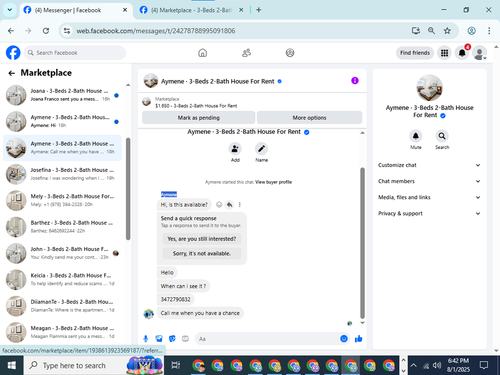The image size is (500, 375).
Task: Open the Chrome three-dot menu
Action: 489,31
